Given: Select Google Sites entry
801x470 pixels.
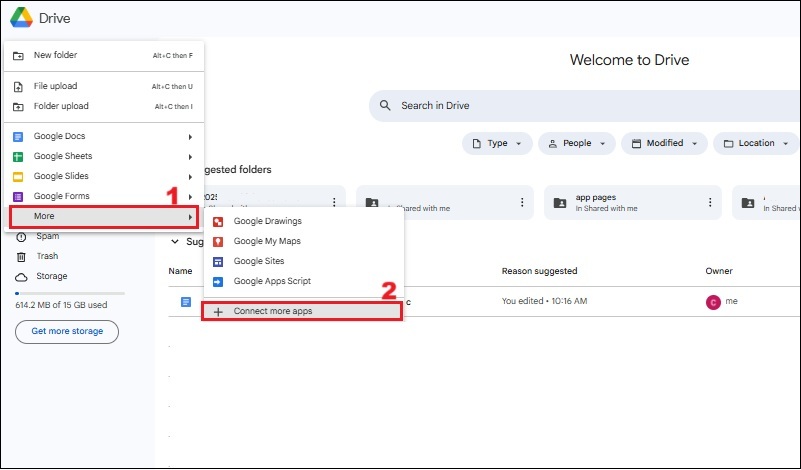Looking at the screenshot, I should click(x=303, y=261).
